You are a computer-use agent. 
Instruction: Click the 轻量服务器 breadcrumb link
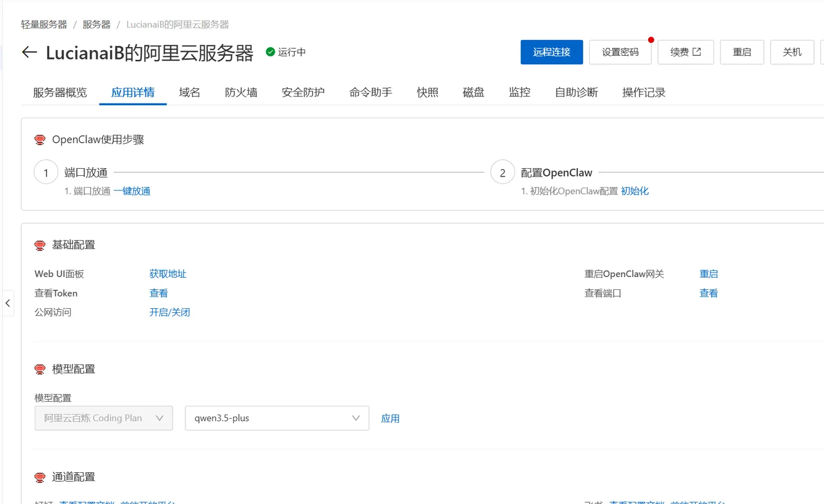click(x=44, y=25)
